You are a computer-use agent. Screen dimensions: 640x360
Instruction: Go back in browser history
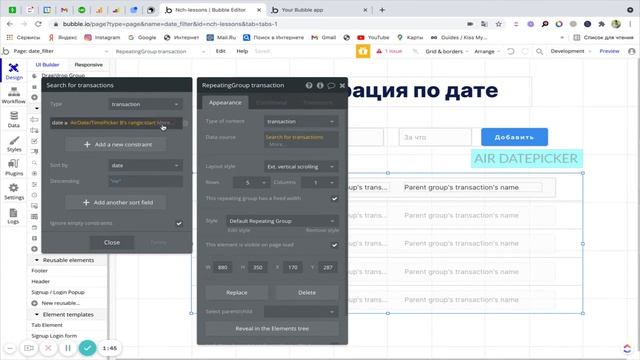pos(10,24)
